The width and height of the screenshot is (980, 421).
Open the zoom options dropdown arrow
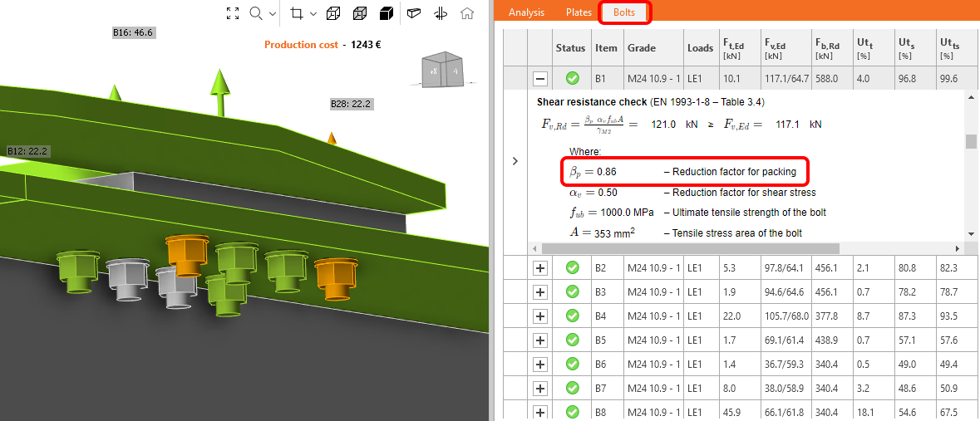tap(272, 14)
